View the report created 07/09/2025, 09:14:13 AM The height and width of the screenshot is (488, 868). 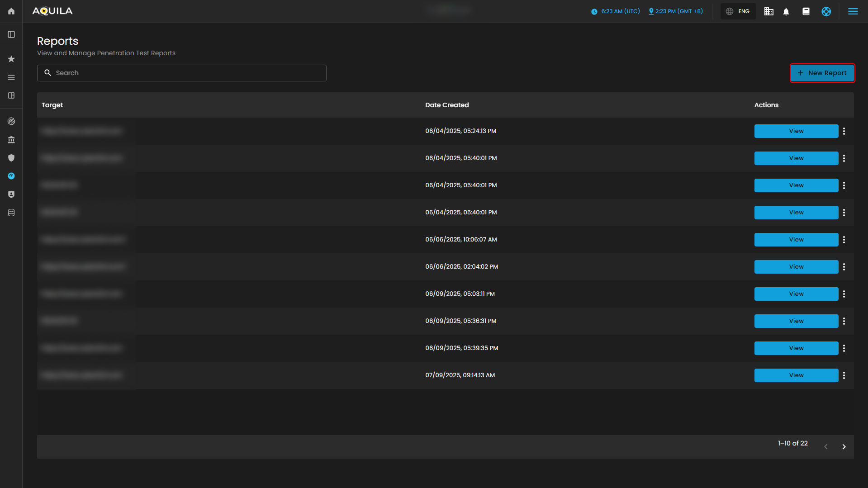click(x=796, y=375)
